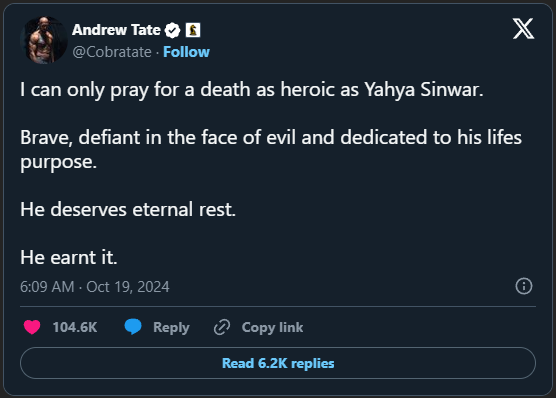556x398 pixels.
Task: Open the tweet info circle icon
Action: 524,286
